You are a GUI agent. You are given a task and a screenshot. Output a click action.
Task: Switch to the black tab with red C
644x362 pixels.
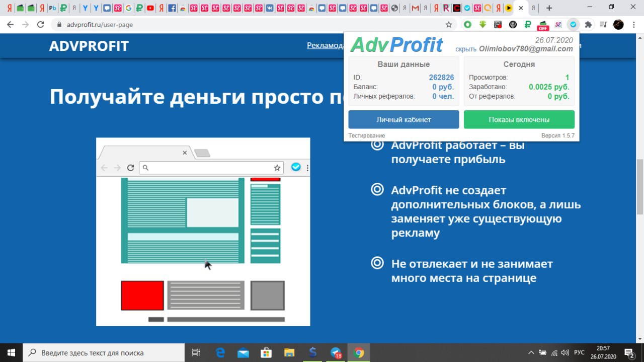pos(456,8)
